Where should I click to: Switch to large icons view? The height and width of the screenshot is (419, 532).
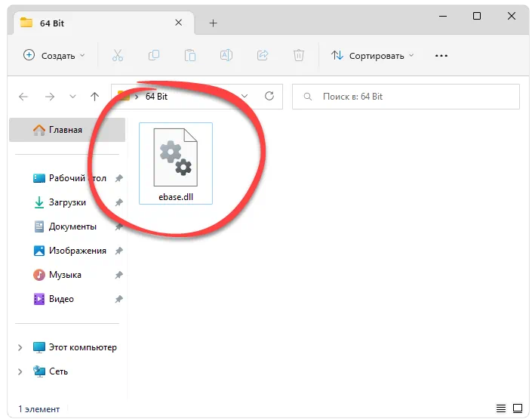tap(518, 408)
